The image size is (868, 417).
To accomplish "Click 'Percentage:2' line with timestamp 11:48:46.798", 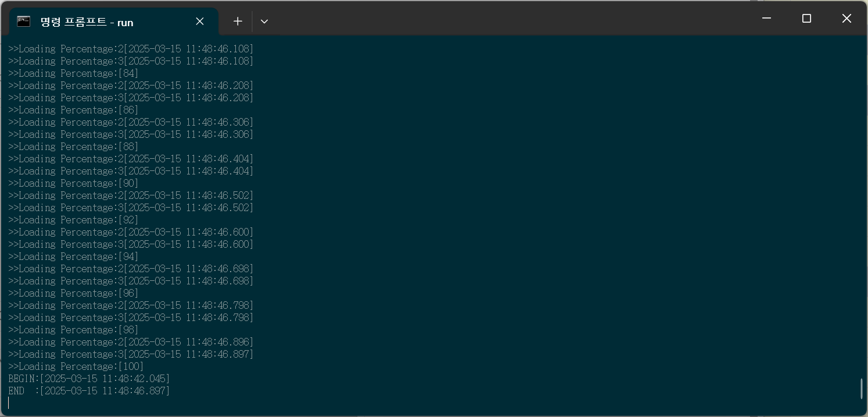I will 131,305.
